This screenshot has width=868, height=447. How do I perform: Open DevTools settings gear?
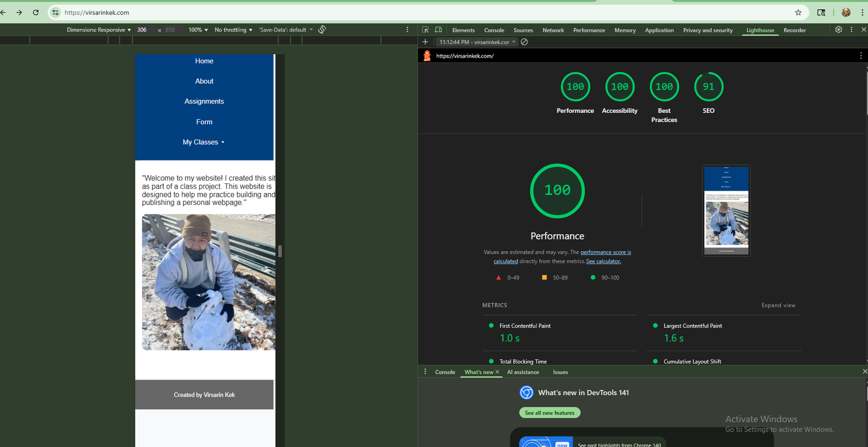(x=838, y=30)
